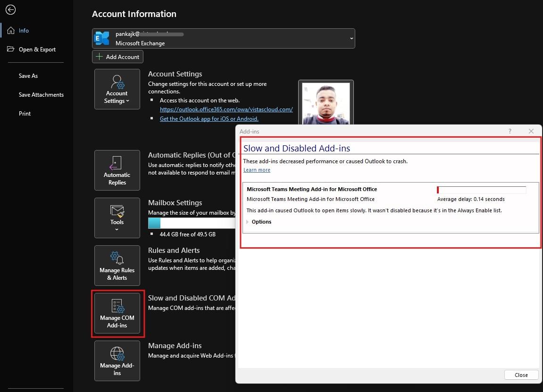This screenshot has width=543, height=392.
Task: Open Get the Outlook app link
Action: 209,119
